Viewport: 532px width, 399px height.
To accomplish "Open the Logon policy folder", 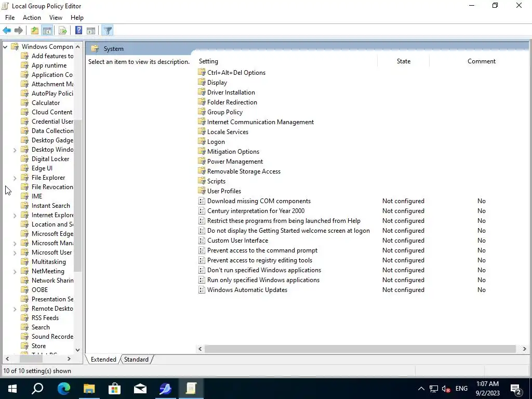I will pos(216,142).
